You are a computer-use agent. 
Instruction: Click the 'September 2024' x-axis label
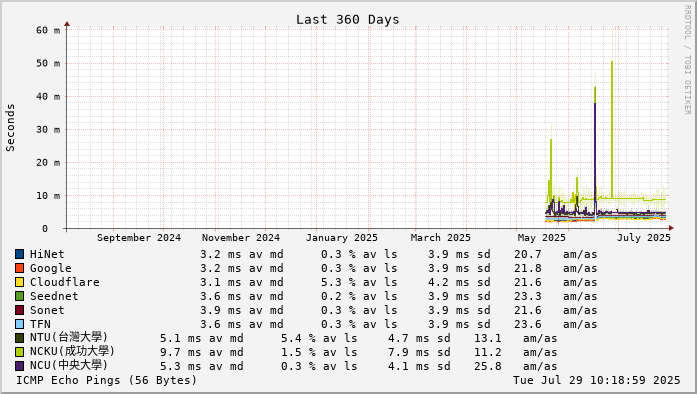139,237
